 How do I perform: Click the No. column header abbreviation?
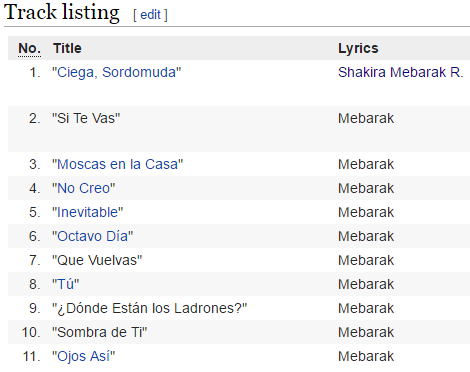29,48
